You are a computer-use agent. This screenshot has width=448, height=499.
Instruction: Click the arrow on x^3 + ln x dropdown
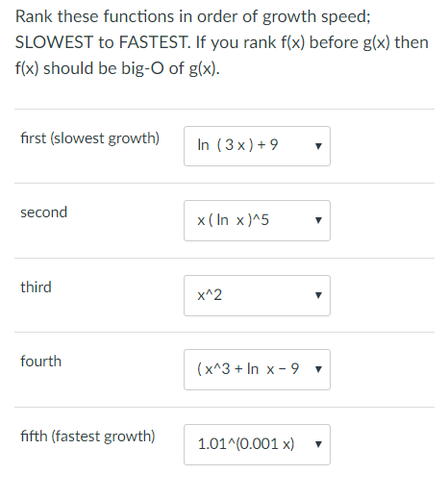click(x=318, y=369)
